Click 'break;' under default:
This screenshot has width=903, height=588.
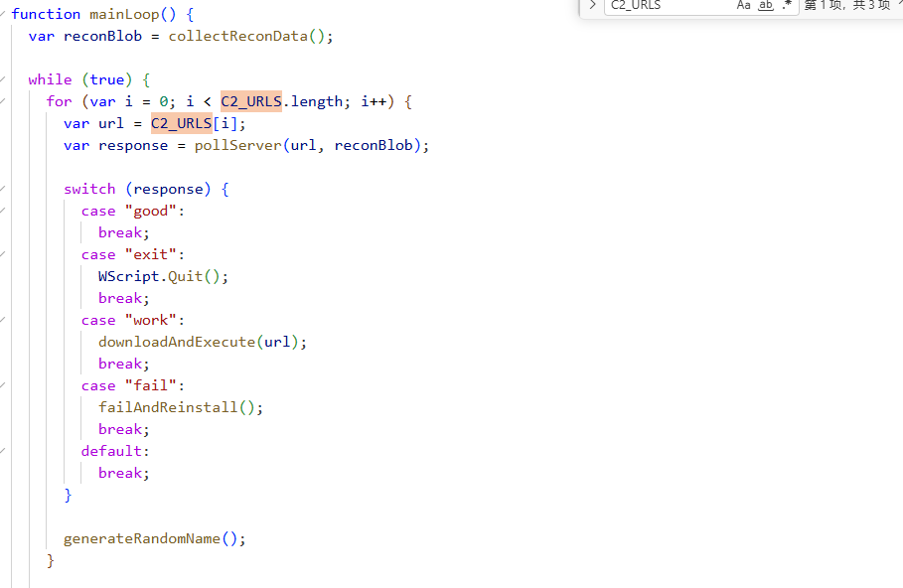point(124,474)
